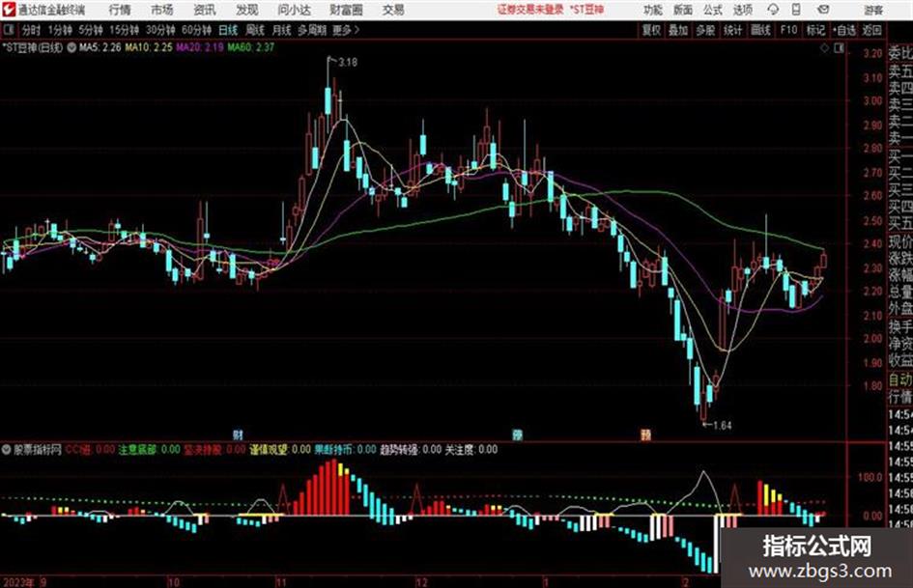Click the 3.18 high price label
This screenshot has width=913, height=588.
347,62
